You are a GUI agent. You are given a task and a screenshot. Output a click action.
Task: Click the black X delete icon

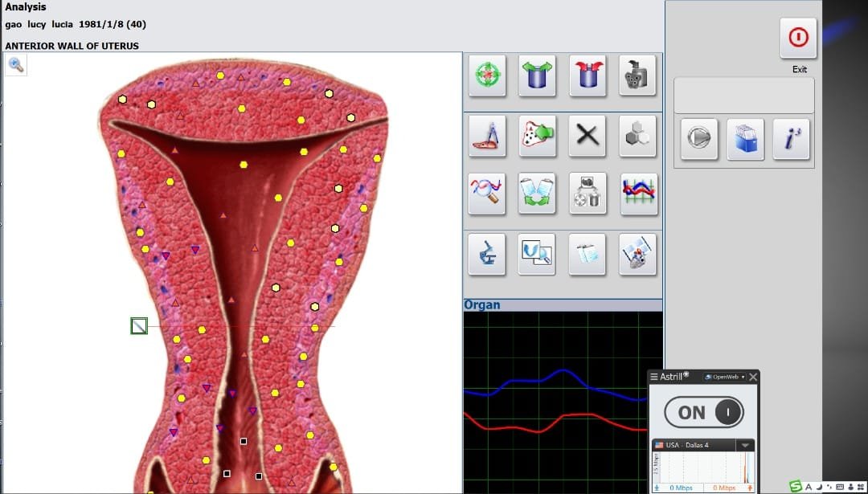point(588,134)
